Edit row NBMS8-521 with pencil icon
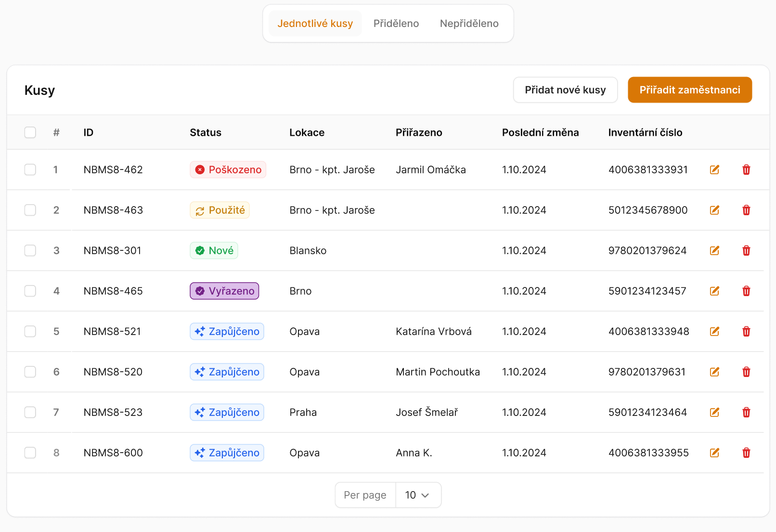Screen dimensions: 776x532 (714, 331)
